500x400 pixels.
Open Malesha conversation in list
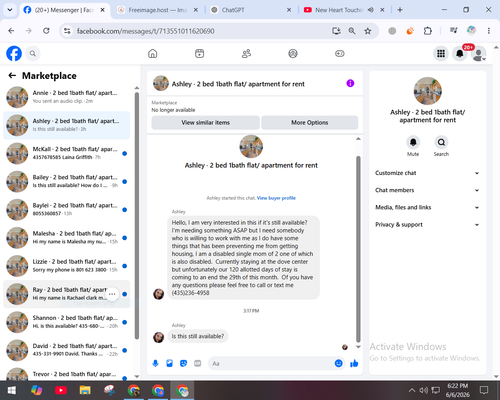(67, 238)
